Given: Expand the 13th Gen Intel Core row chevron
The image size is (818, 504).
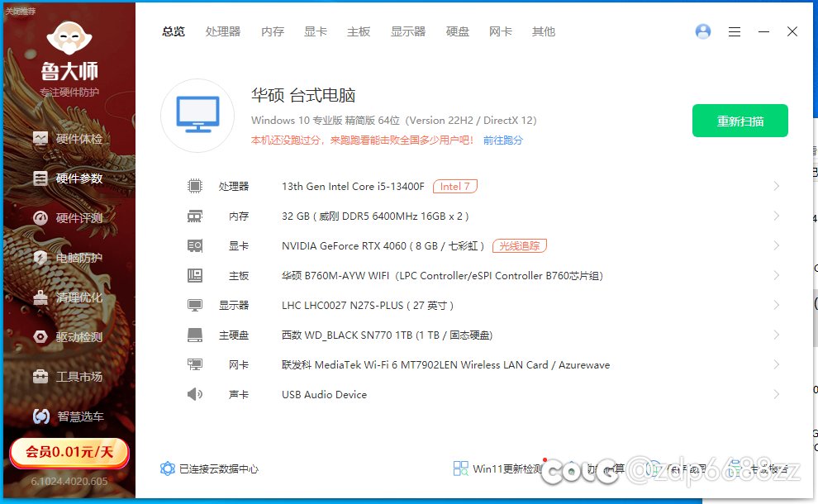Looking at the screenshot, I should [x=776, y=186].
